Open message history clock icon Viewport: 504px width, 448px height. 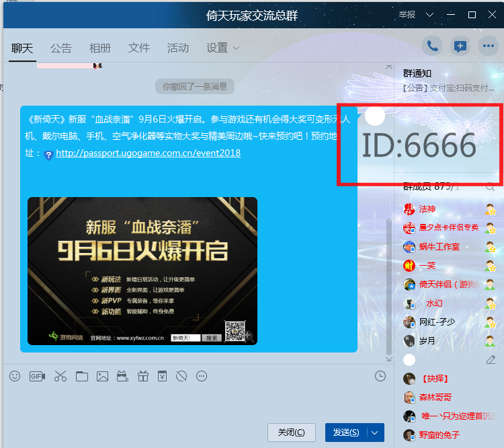380,376
